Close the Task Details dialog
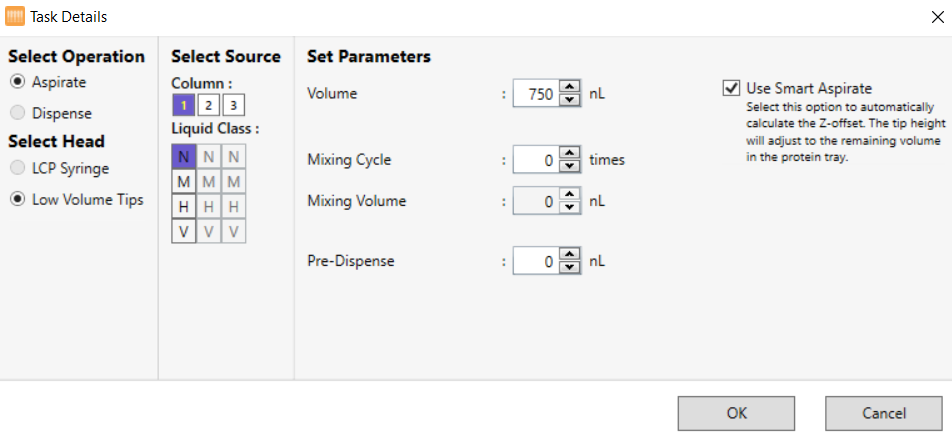This screenshot has width=952, height=440. (x=934, y=16)
